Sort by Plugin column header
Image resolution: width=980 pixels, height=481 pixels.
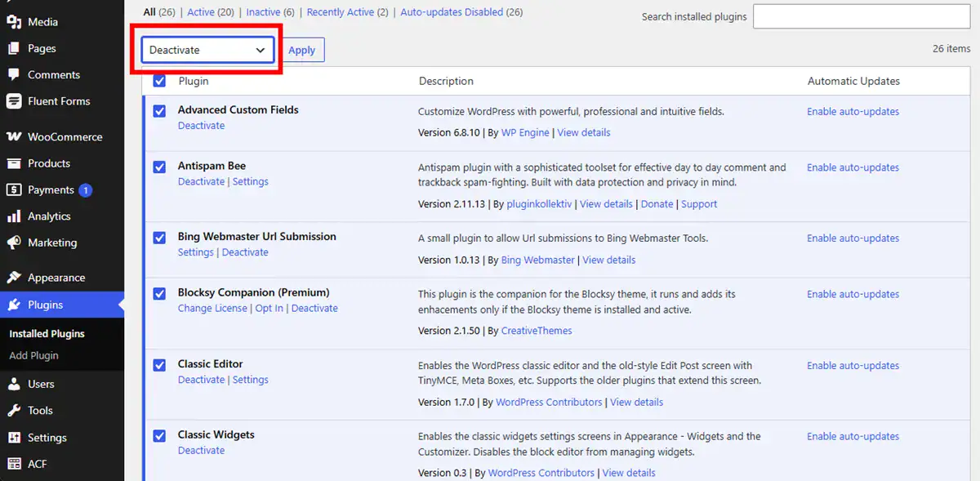click(x=194, y=81)
